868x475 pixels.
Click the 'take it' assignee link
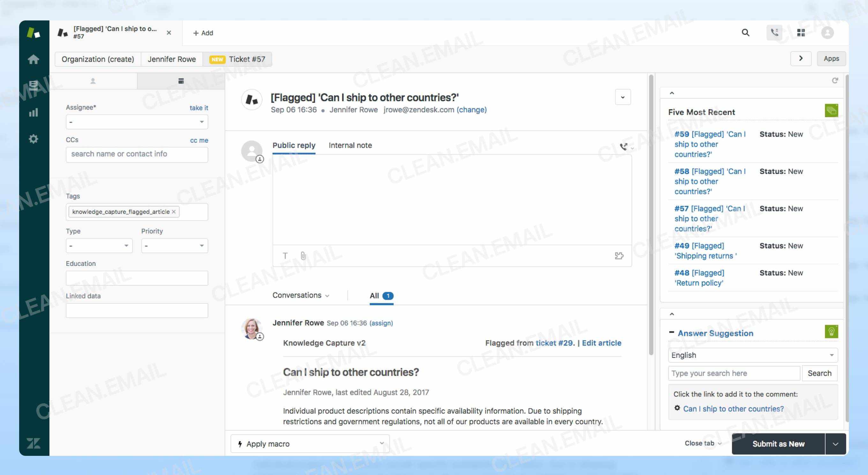coord(198,108)
